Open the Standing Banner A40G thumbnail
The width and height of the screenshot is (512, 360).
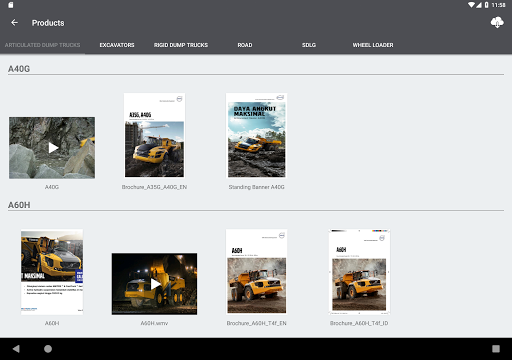(257, 135)
